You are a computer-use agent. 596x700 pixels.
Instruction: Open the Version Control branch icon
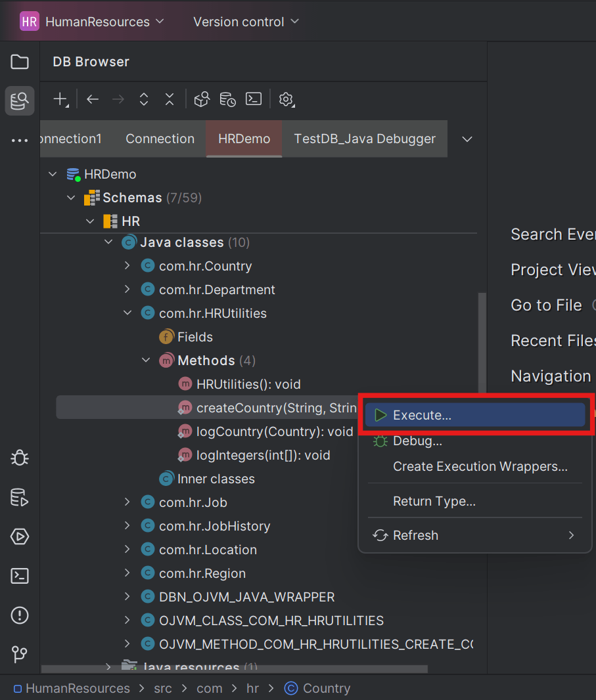[19, 655]
